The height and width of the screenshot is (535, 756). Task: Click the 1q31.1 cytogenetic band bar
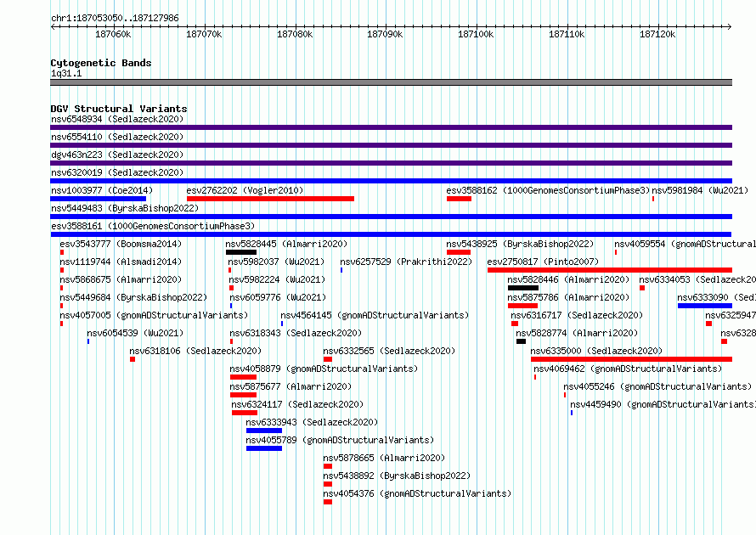coord(391,82)
